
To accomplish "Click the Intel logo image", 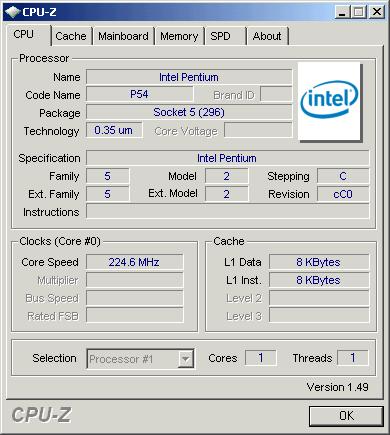I will [x=329, y=101].
